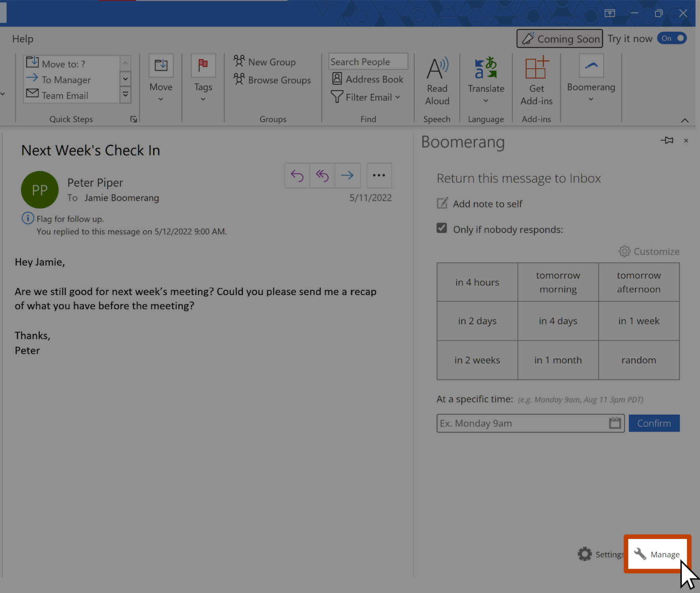Expand the Translate dropdown arrow
700x593 pixels.
pyautogui.click(x=486, y=101)
